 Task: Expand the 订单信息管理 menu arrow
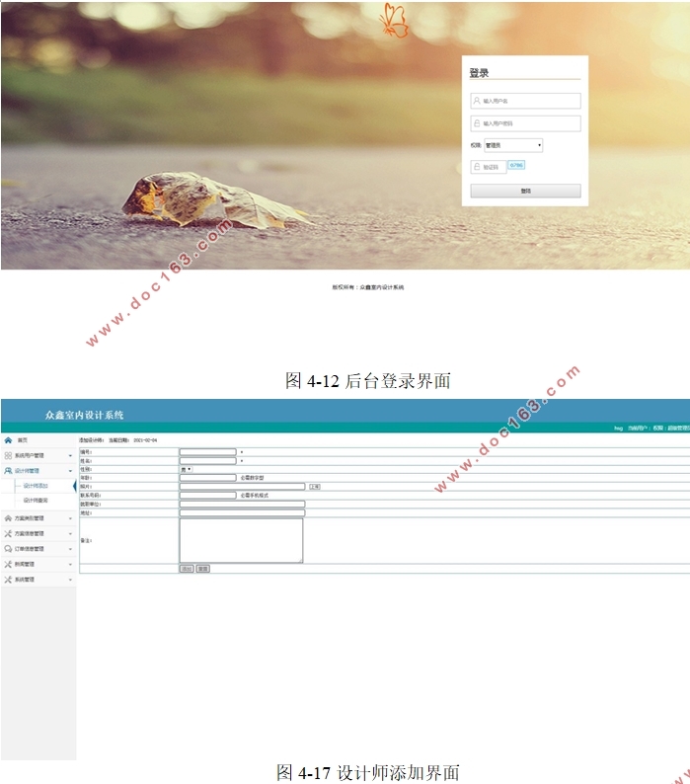[70, 550]
